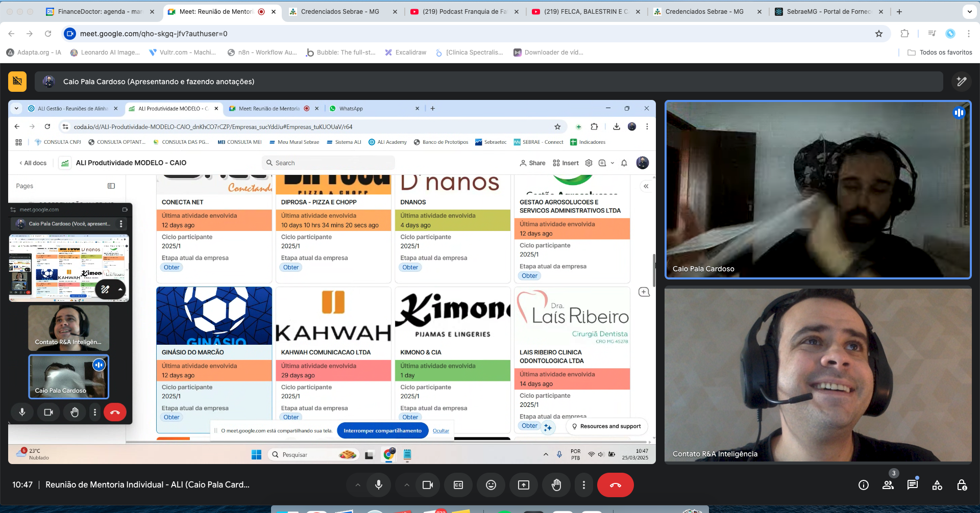The image size is (980, 513).
Task: Open the Sistema ALI bookmark in shared browser
Action: pyautogui.click(x=344, y=142)
